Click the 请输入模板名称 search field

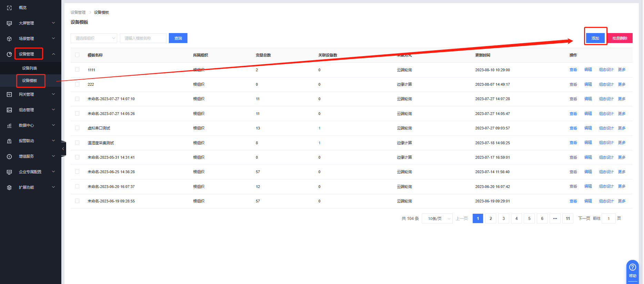[143, 38]
